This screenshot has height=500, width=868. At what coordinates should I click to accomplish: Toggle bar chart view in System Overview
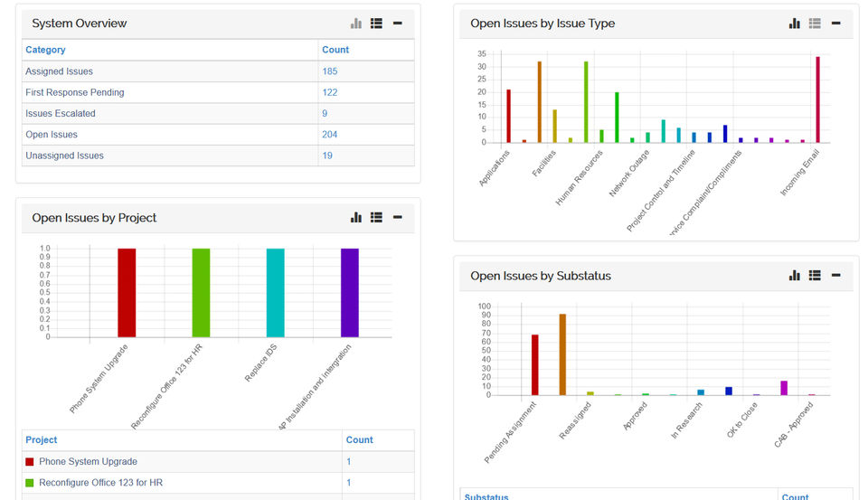click(x=356, y=24)
